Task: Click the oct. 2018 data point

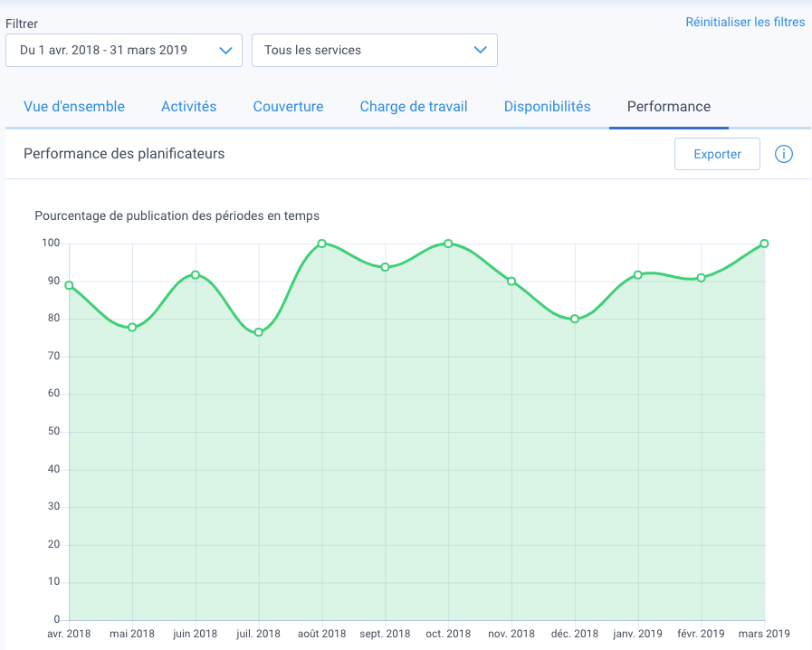Action: tap(448, 244)
